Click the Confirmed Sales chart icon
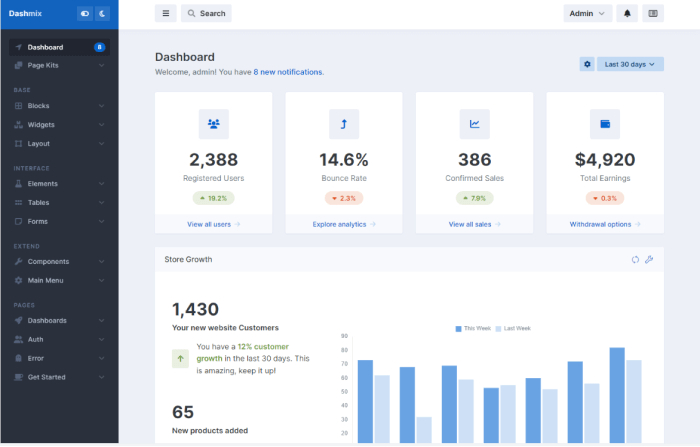The width and height of the screenshot is (700, 447). 475,124
